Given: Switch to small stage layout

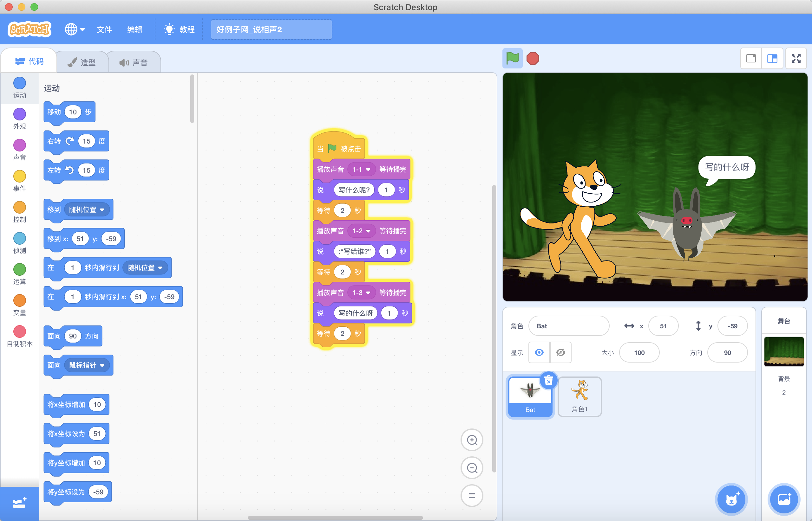Looking at the screenshot, I should [751, 59].
